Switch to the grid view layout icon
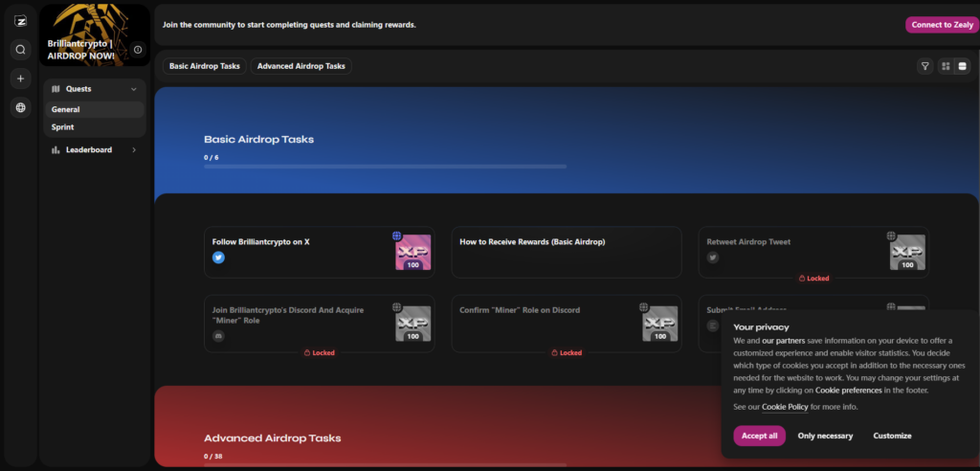The image size is (980, 471). pos(946,66)
